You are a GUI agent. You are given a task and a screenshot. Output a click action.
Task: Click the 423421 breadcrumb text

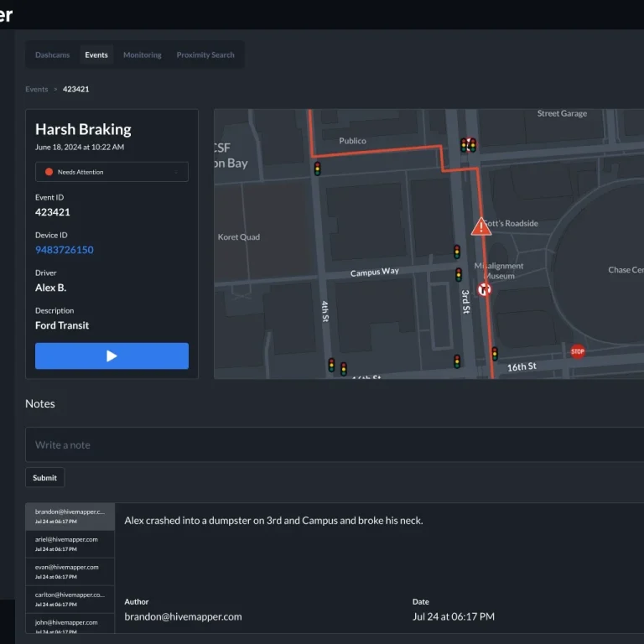coord(76,89)
